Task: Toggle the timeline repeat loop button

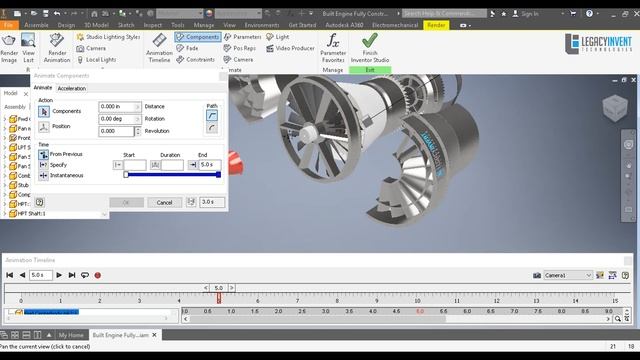Action: [84, 275]
